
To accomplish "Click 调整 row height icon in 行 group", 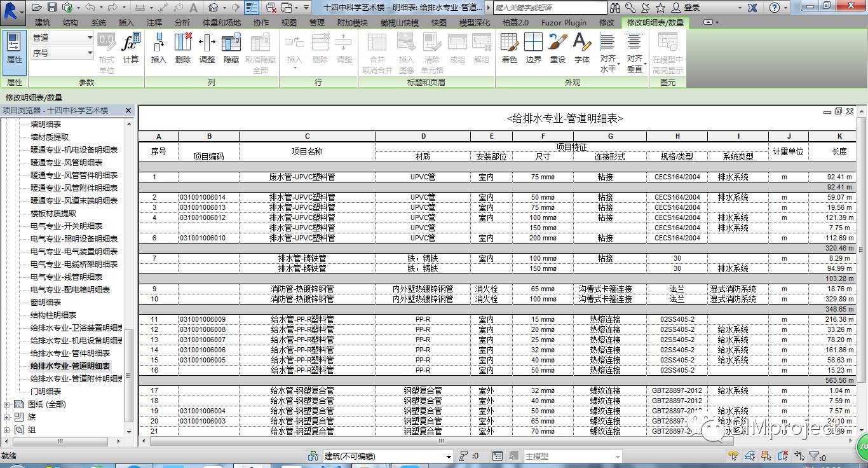I will (344, 48).
